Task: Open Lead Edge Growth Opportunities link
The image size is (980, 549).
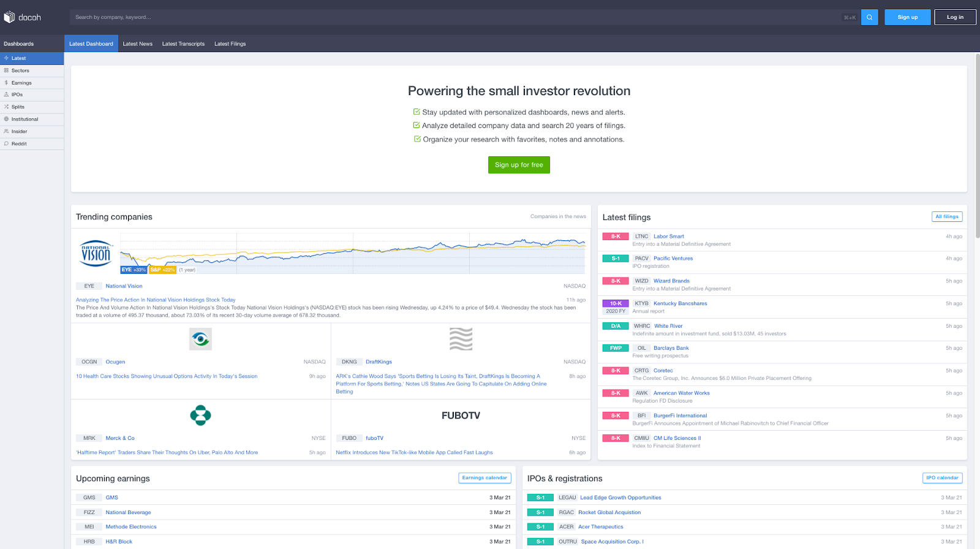Action: pyautogui.click(x=620, y=498)
